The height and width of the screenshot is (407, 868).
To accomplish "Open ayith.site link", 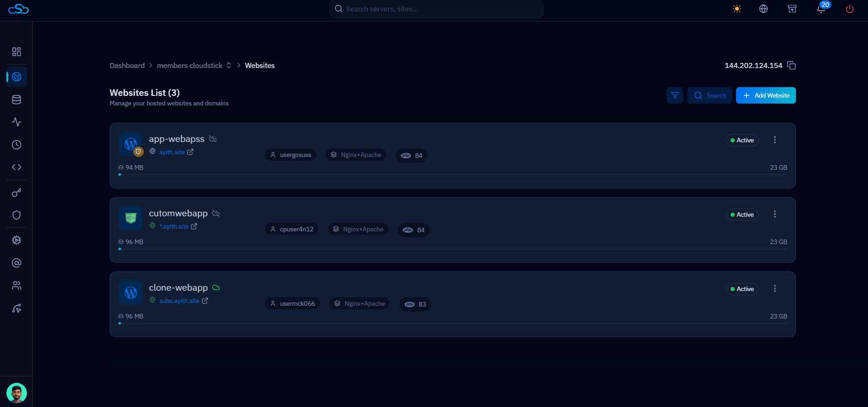I will [x=172, y=152].
